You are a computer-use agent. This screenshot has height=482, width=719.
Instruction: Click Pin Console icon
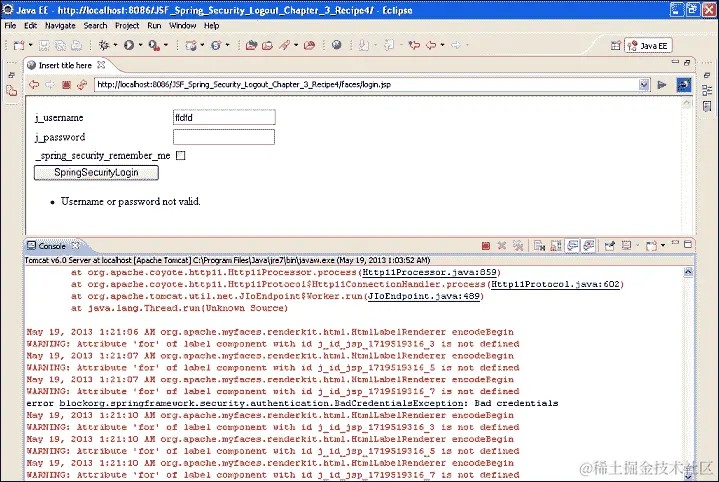(x=609, y=246)
